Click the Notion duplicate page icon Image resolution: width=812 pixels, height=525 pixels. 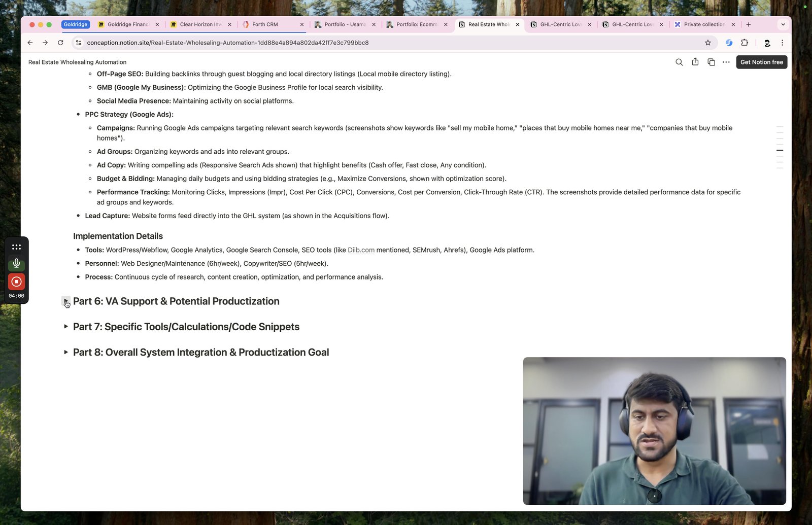pyautogui.click(x=711, y=62)
